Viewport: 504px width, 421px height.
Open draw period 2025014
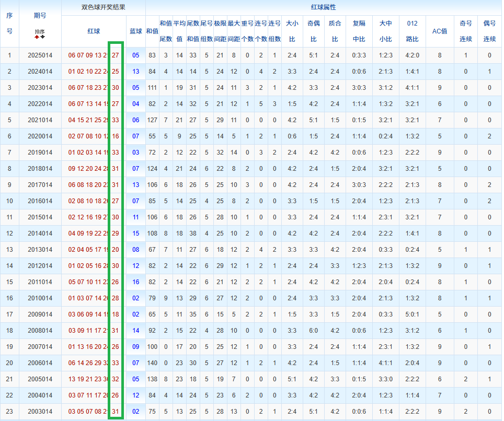click(x=40, y=55)
